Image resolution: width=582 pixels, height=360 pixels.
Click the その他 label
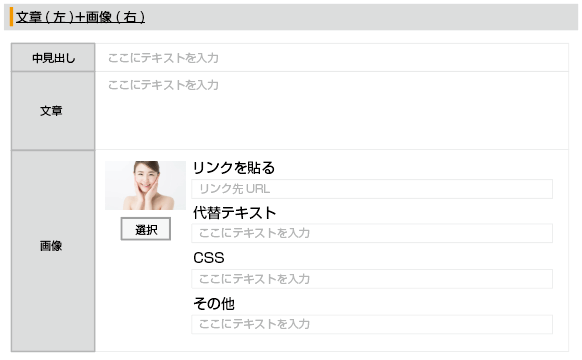pos(214,304)
